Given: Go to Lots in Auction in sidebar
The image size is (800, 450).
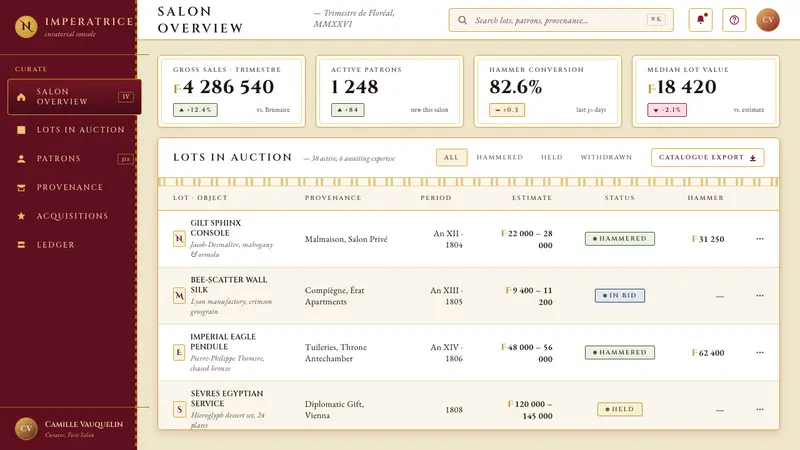Looking at the screenshot, I should click(x=74, y=130).
